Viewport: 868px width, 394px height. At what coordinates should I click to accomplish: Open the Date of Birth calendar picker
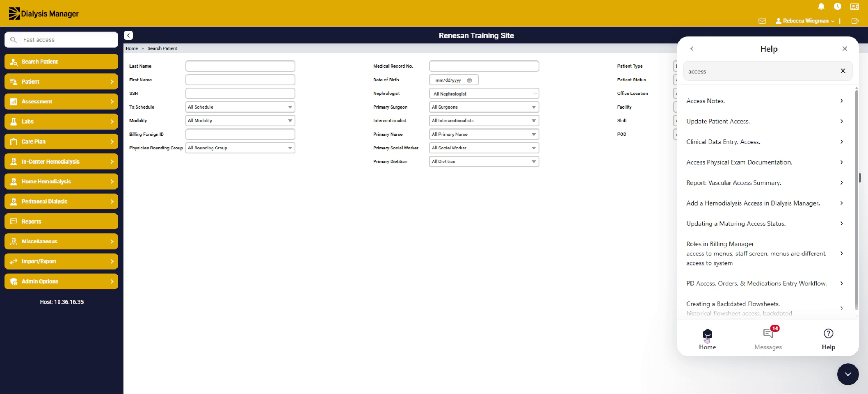coord(469,80)
